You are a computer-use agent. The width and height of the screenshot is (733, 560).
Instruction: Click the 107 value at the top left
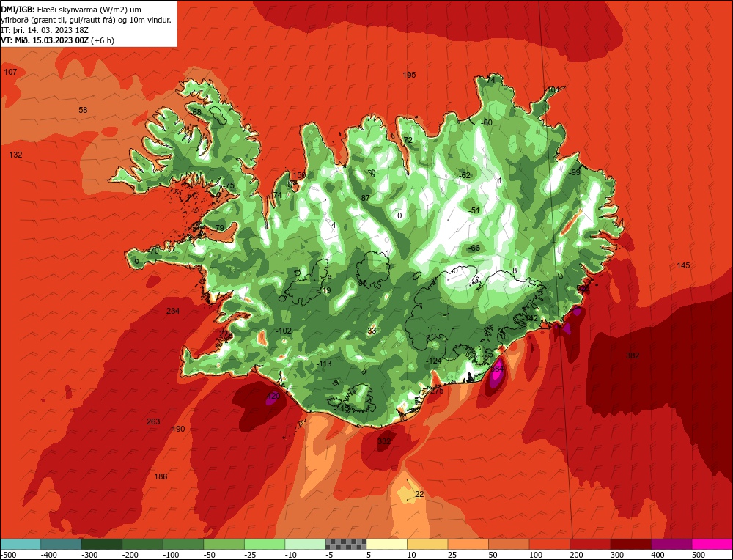pos(10,72)
